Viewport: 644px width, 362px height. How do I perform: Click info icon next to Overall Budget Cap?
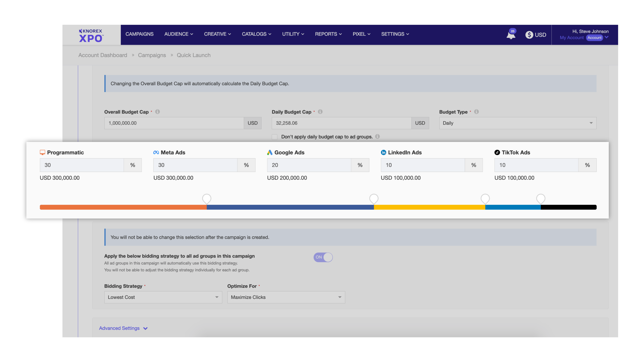click(x=158, y=112)
